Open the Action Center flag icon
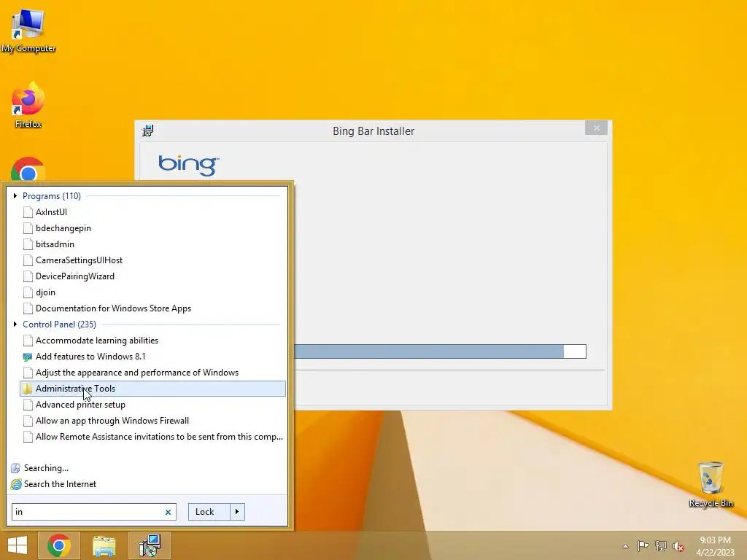This screenshot has height=560, width=747. coord(643,545)
